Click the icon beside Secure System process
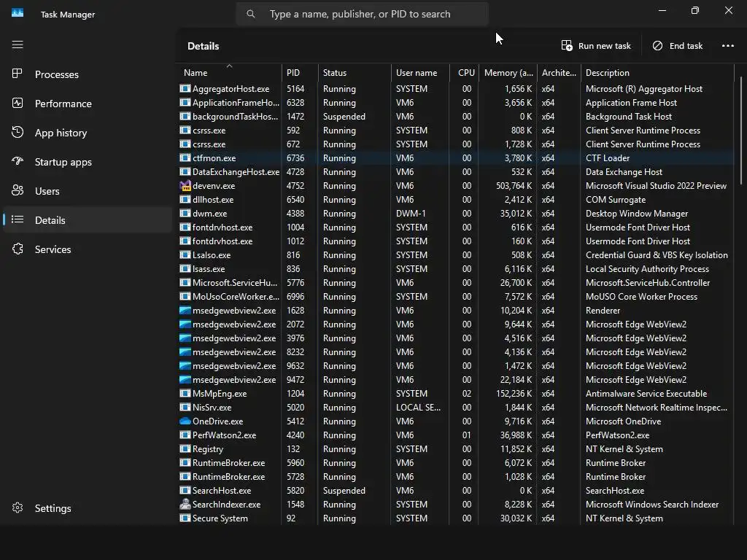 coord(185,518)
